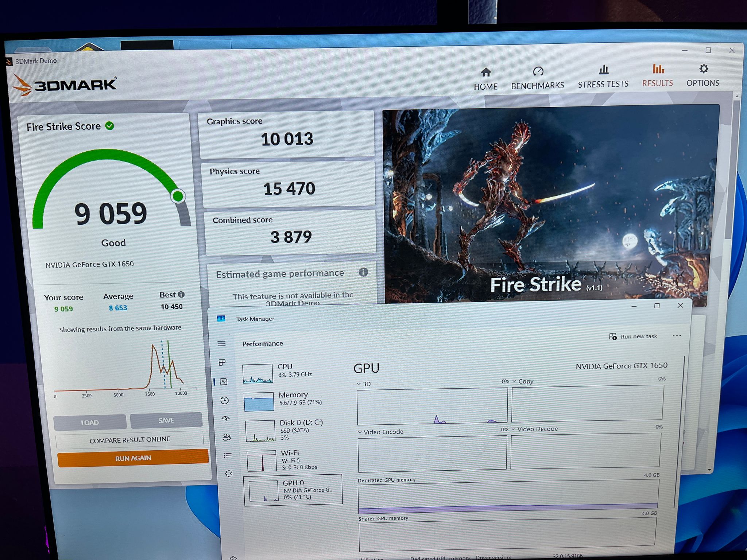
Task: Click the green validation checkmark by Fire Strike Score
Action: click(109, 126)
